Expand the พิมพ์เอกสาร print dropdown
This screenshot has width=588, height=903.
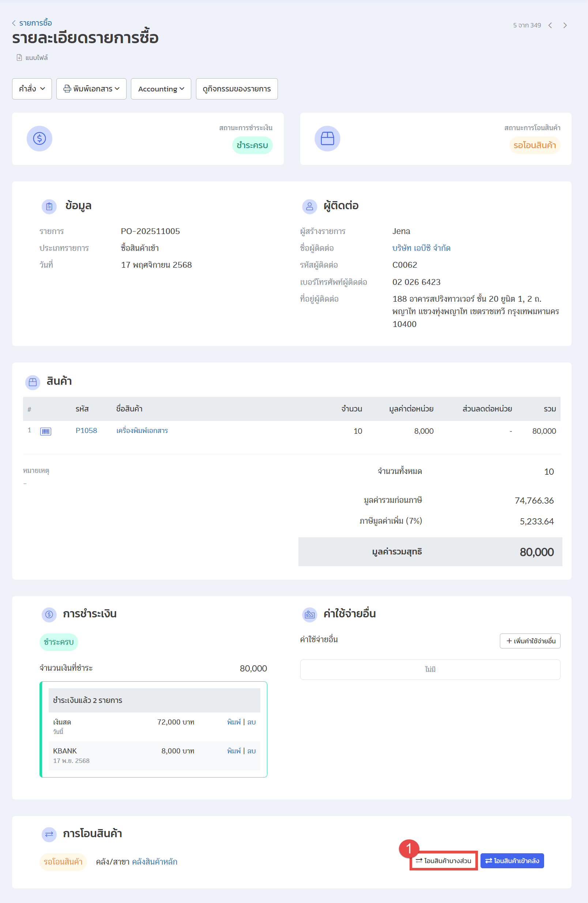[91, 89]
